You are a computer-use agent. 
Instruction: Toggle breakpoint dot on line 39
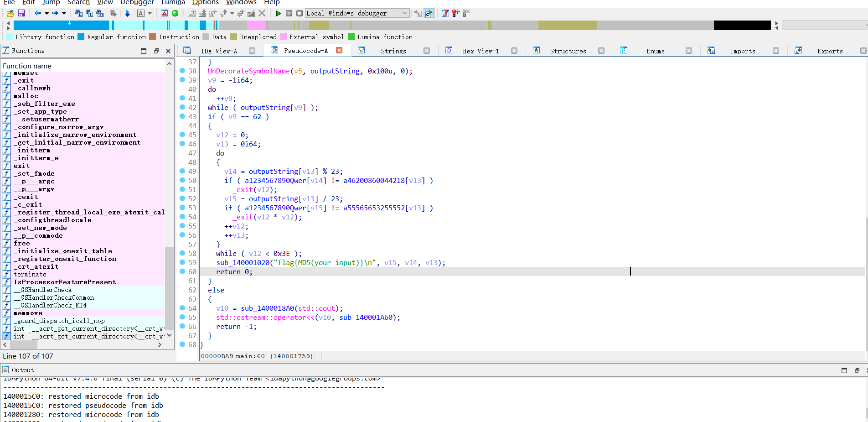[x=182, y=80]
